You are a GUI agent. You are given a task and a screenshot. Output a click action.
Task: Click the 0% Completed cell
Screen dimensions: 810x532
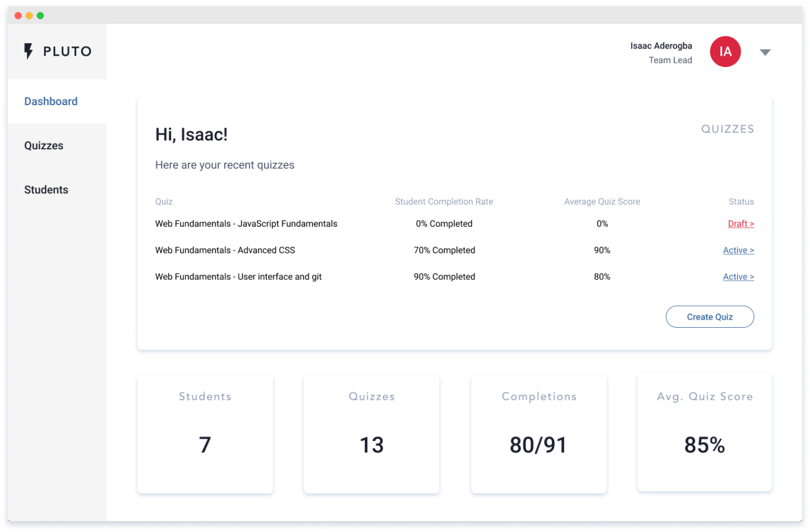[444, 224]
